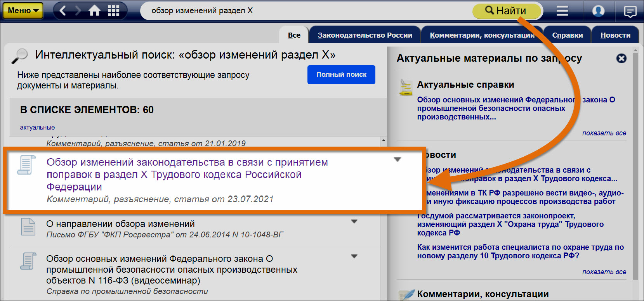
Task: Switch to the Справки tab
Action: [567, 35]
